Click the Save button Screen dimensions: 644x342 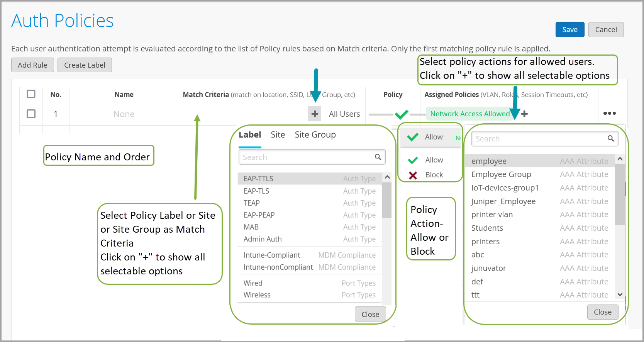pyautogui.click(x=569, y=30)
